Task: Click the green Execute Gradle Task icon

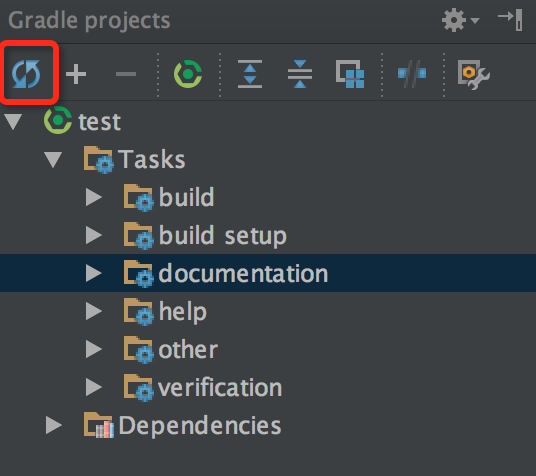Action: coord(188,74)
